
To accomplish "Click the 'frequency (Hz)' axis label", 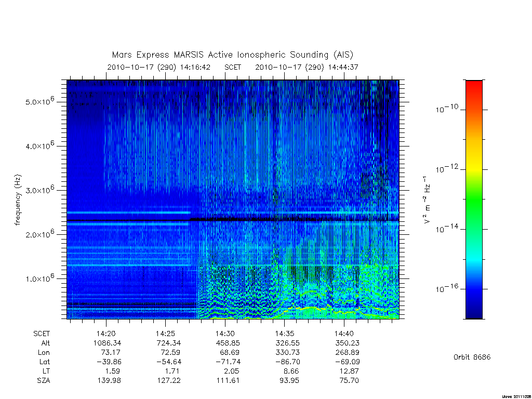I will coord(18,200).
